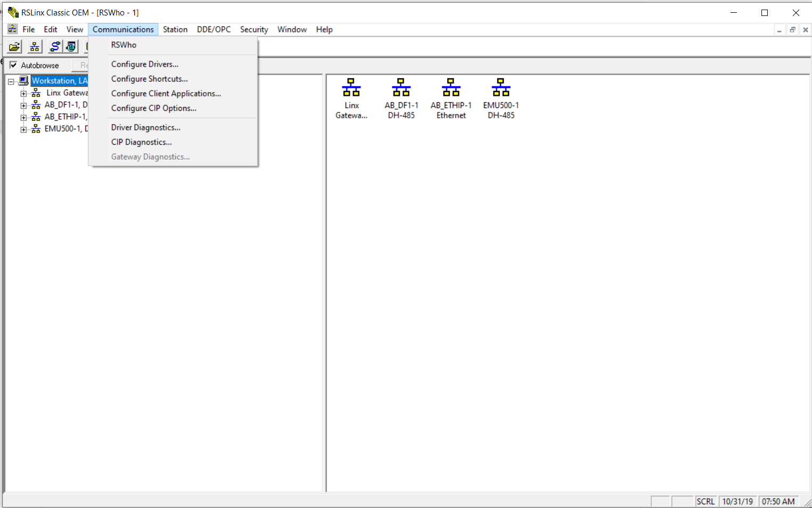
Task: Close the open Communications menu via its title
Action: [x=123, y=29]
